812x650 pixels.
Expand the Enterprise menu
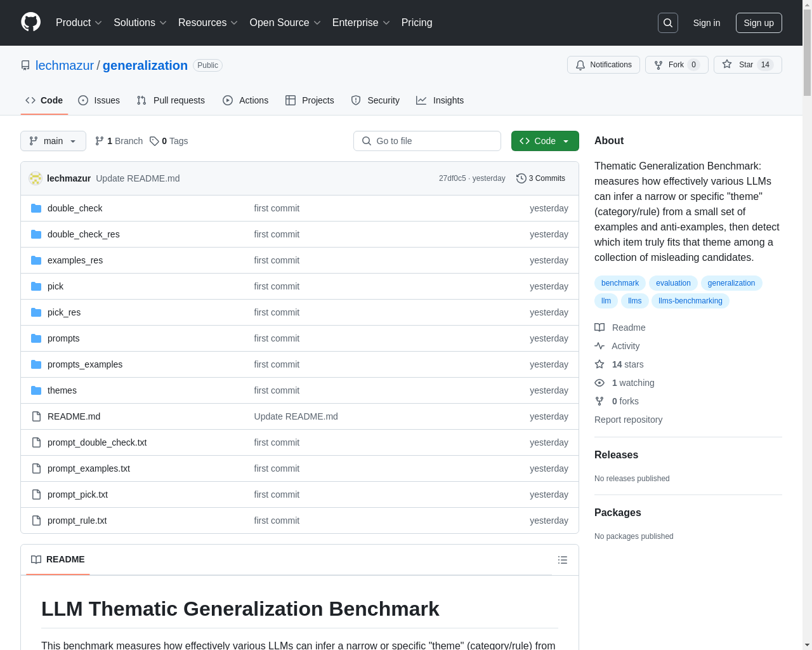click(361, 23)
